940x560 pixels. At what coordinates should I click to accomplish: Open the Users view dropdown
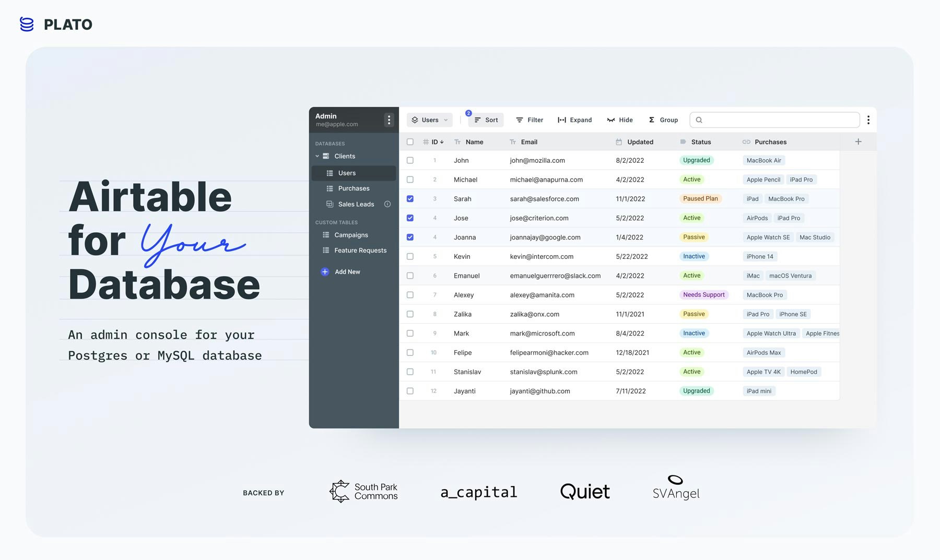[x=430, y=120]
